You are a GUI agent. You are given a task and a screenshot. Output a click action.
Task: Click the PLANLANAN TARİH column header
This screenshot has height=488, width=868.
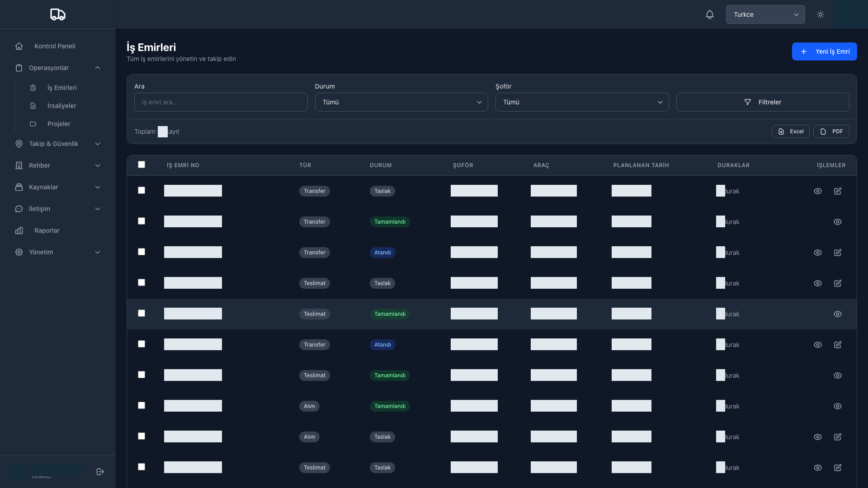click(641, 165)
